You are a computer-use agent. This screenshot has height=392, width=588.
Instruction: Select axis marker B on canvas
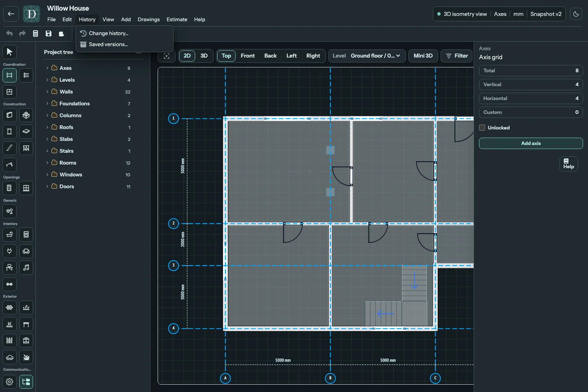coord(330,378)
